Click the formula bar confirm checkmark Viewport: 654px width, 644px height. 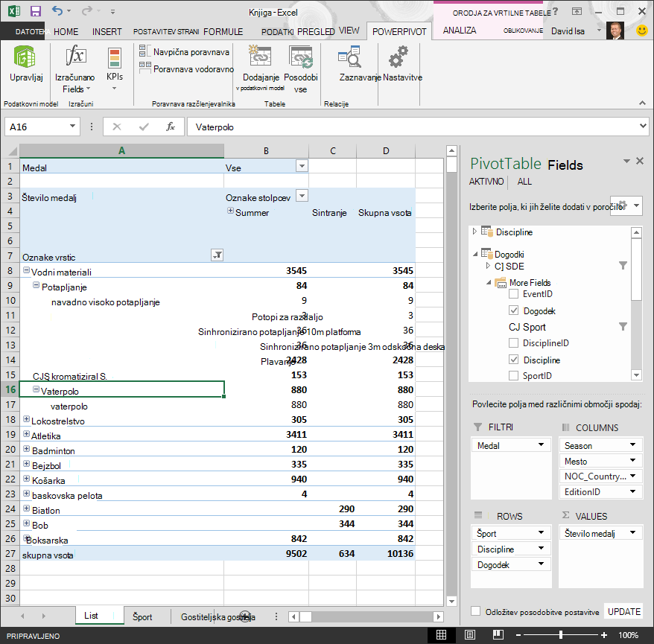pyautogui.click(x=144, y=127)
